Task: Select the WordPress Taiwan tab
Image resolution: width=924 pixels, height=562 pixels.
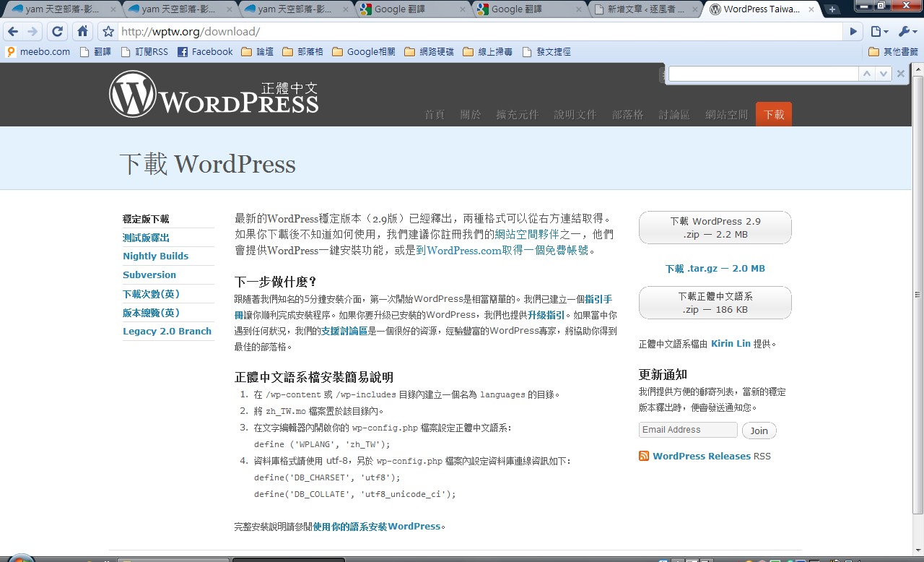Action: click(x=761, y=9)
